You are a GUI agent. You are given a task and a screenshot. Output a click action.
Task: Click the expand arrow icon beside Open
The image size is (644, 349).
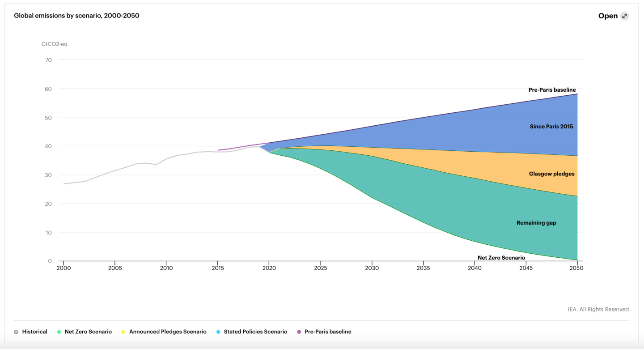[625, 16]
